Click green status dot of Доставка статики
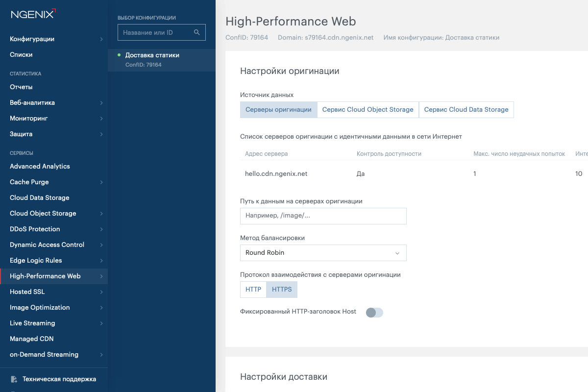 coord(119,55)
